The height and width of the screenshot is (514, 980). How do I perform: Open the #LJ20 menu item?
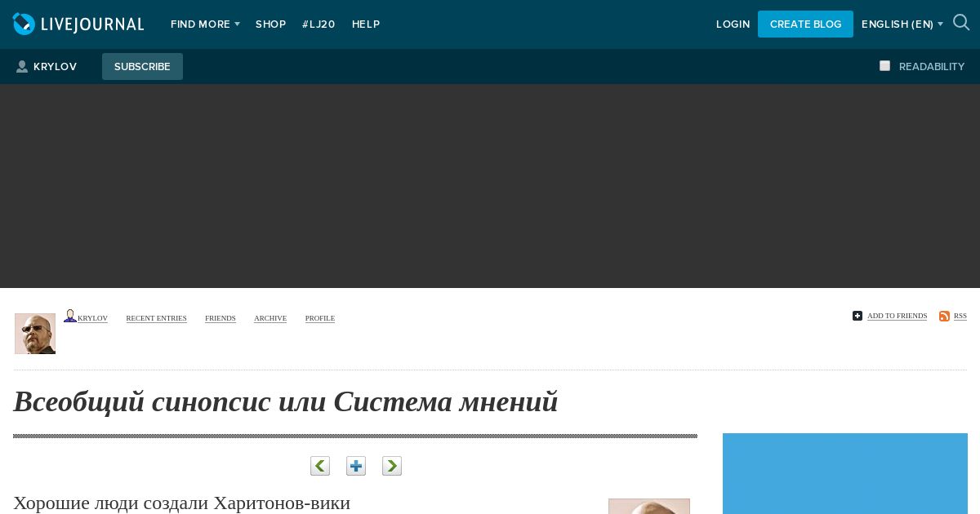318,24
